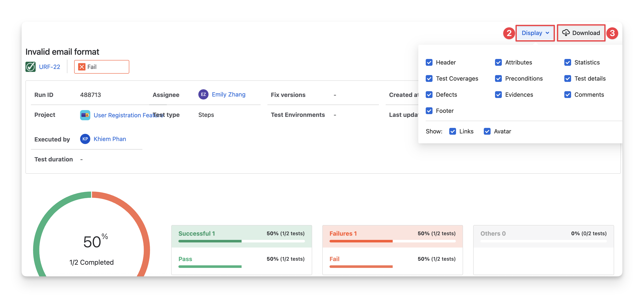Screen dimensions: 644x298
Task: Uncheck the Footer checkbox
Action: coord(429,111)
